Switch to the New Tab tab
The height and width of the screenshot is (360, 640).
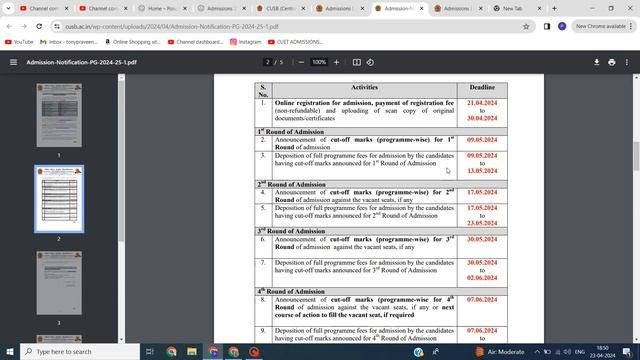[518, 8]
